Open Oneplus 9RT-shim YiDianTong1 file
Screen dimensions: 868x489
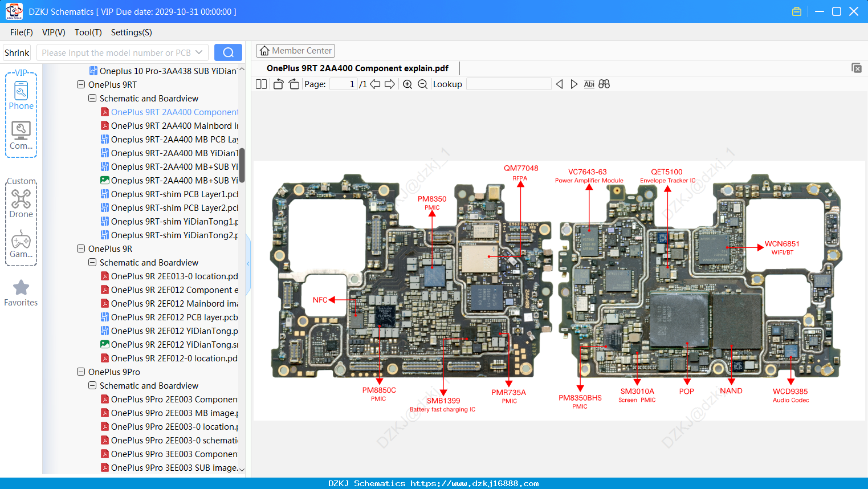(x=170, y=221)
